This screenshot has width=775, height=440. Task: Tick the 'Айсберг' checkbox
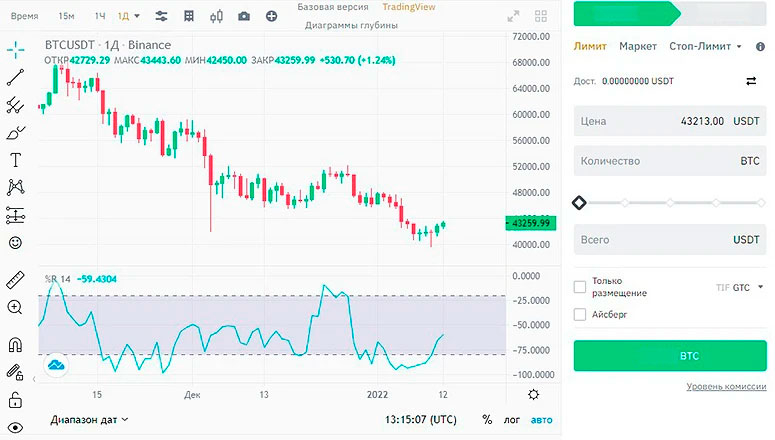pos(580,315)
